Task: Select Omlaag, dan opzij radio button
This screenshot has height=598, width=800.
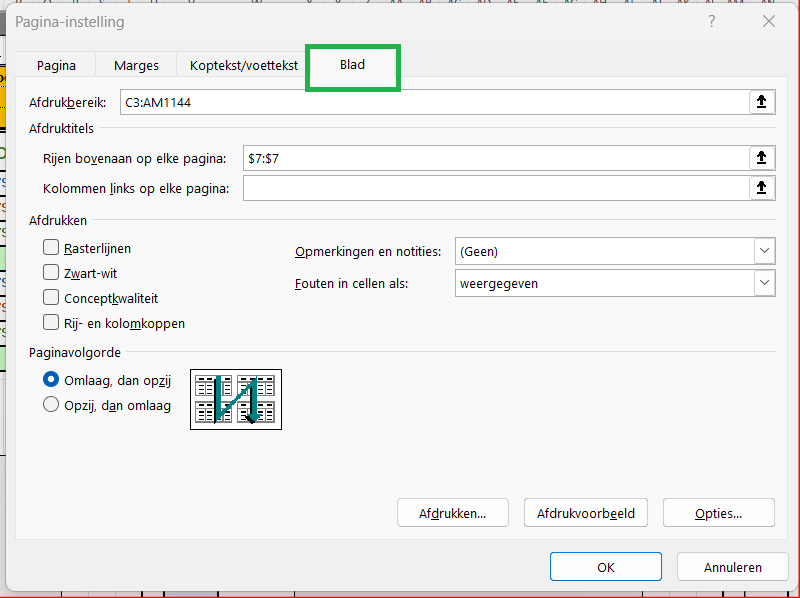Action: click(x=51, y=380)
